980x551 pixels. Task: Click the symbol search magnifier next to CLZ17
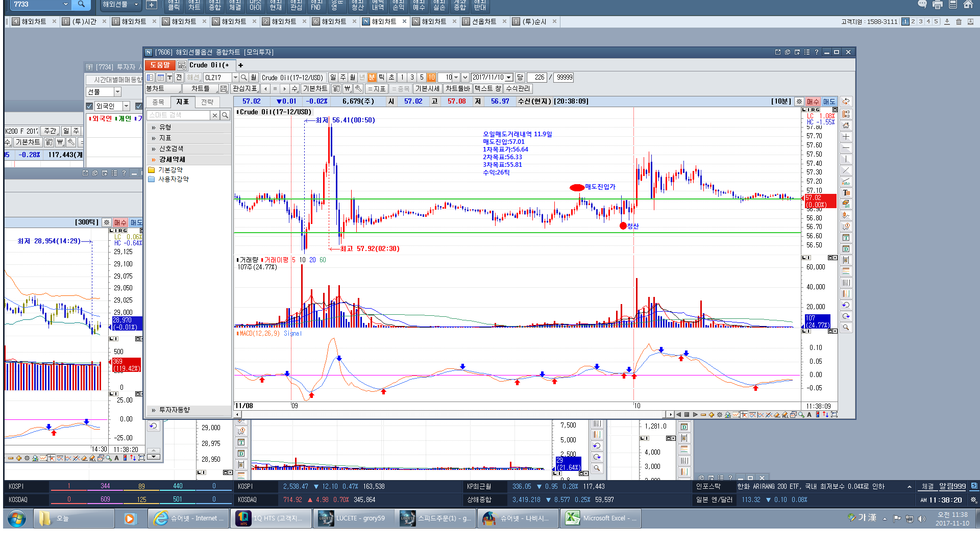point(244,78)
